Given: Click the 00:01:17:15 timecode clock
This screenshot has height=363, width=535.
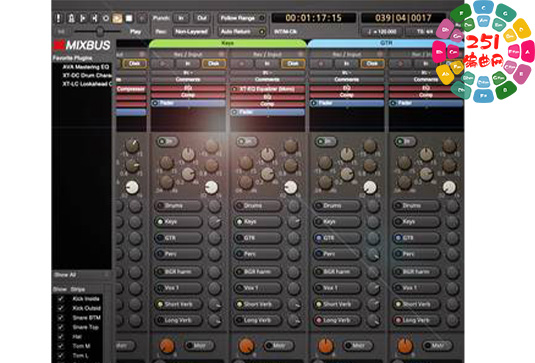Looking at the screenshot, I should 314,18.
